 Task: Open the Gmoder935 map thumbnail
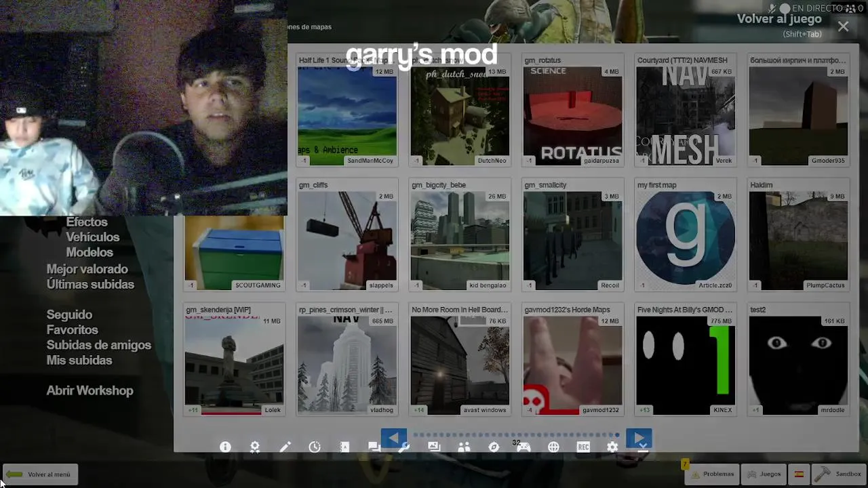point(799,116)
